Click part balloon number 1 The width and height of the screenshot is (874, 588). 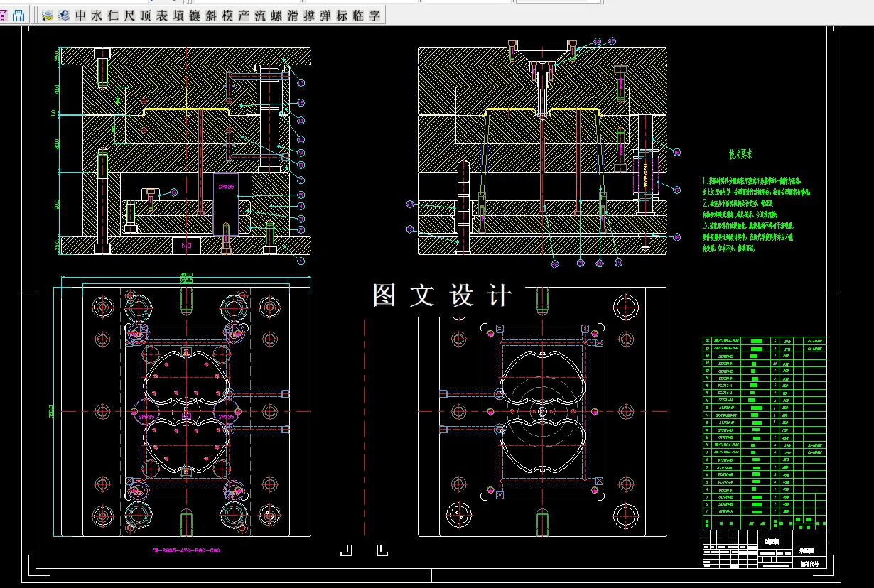[301, 261]
